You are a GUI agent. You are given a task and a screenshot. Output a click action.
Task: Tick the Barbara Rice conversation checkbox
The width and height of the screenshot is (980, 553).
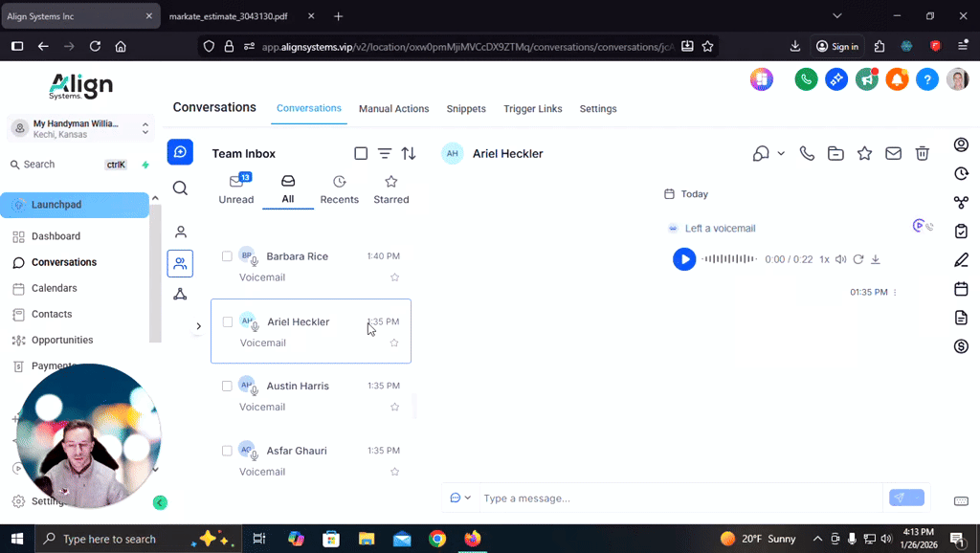(227, 256)
